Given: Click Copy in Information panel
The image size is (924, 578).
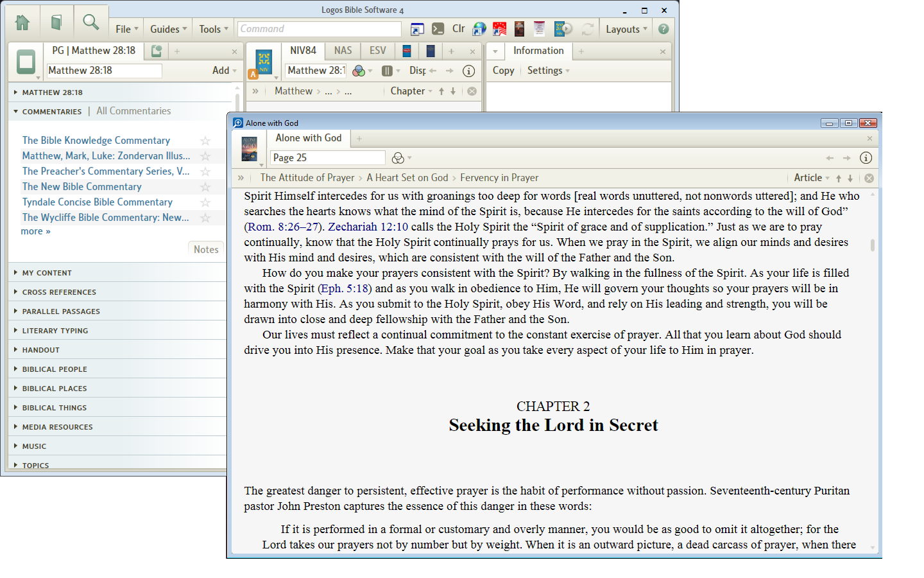Looking at the screenshot, I should click(x=503, y=71).
